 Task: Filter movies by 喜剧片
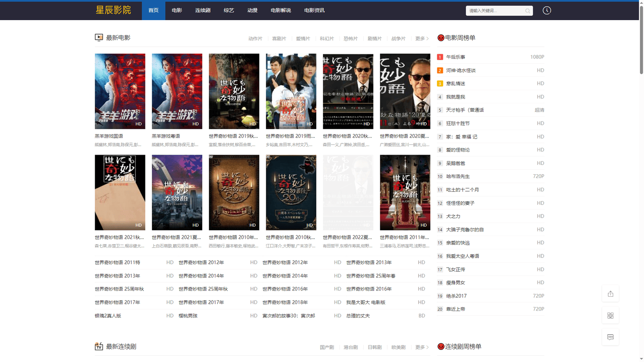tap(279, 38)
